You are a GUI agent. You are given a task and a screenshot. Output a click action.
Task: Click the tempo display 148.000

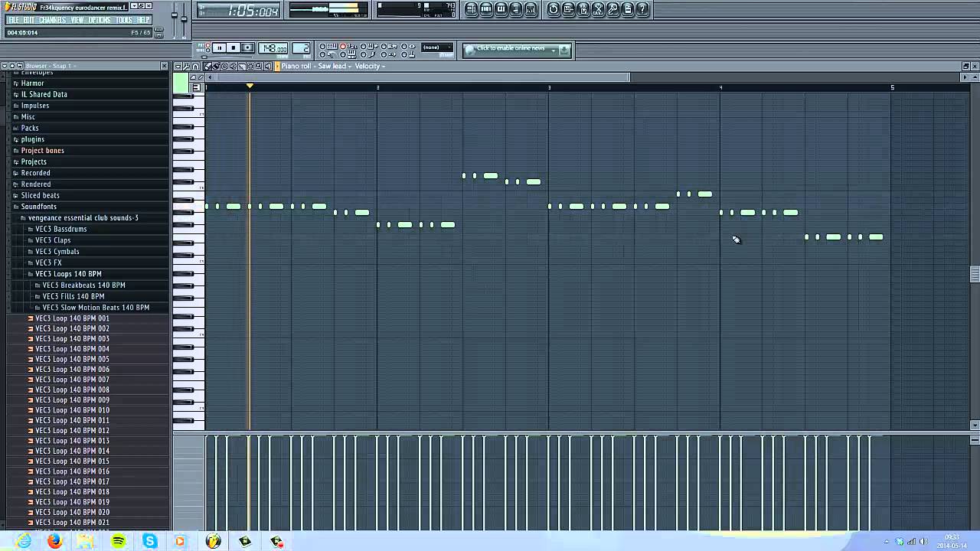tap(273, 48)
